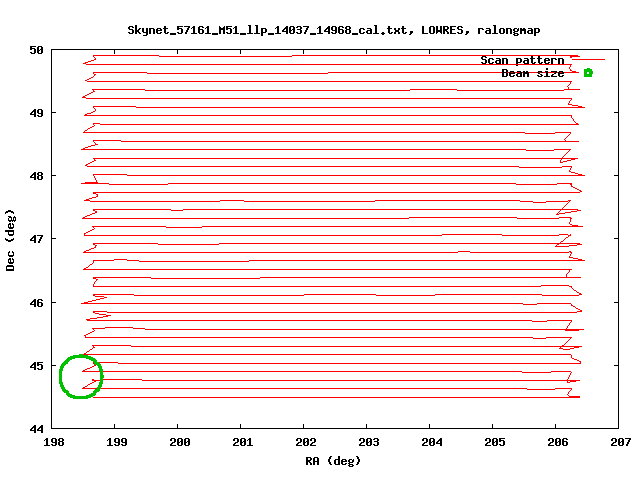The image size is (640, 480).
Task: Click the x-axis tick label 202
Action: coord(306,442)
